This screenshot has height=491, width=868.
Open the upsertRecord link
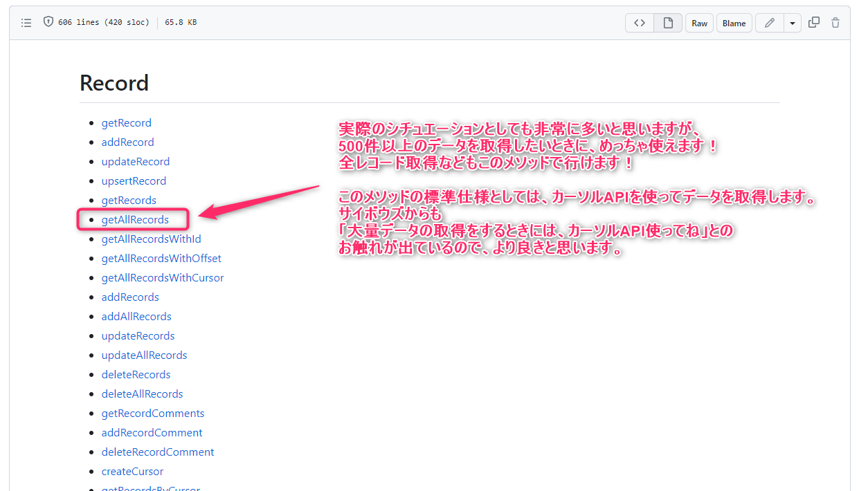click(134, 180)
